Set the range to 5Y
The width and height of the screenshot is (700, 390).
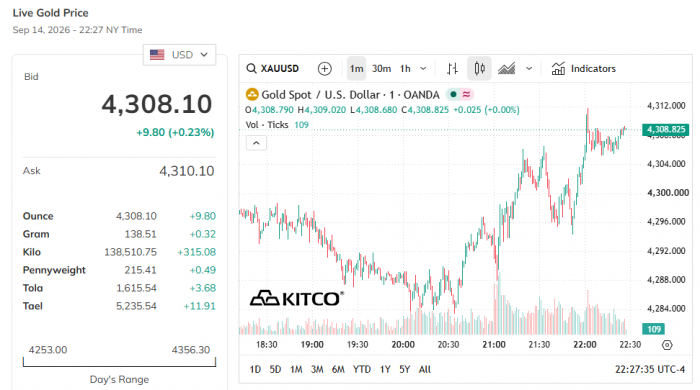pyautogui.click(x=404, y=369)
